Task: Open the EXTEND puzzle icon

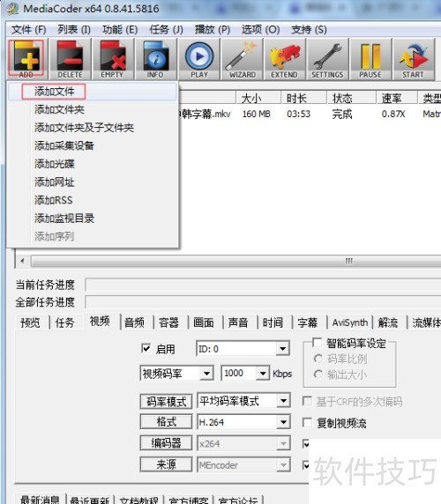Action: [285, 59]
